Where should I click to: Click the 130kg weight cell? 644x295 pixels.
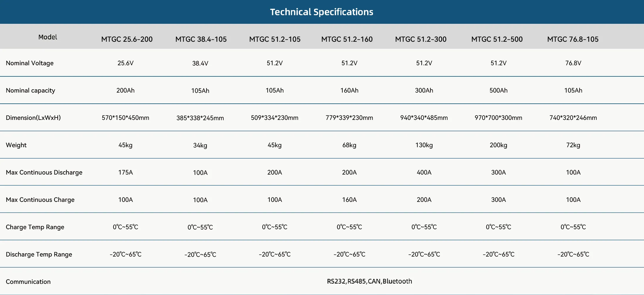tap(424, 145)
